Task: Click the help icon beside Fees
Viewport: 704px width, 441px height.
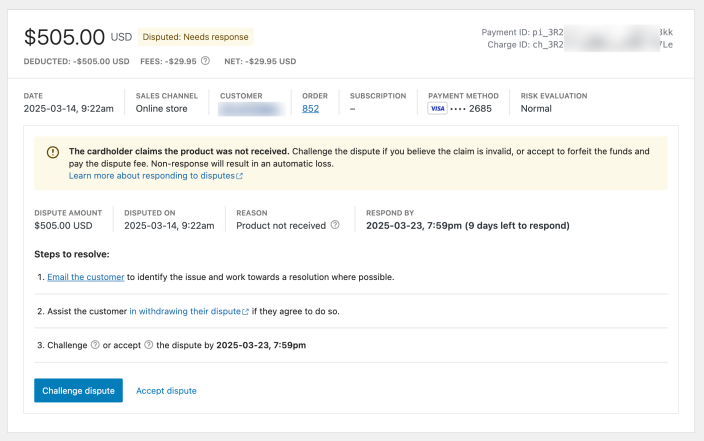Action: [x=205, y=60]
